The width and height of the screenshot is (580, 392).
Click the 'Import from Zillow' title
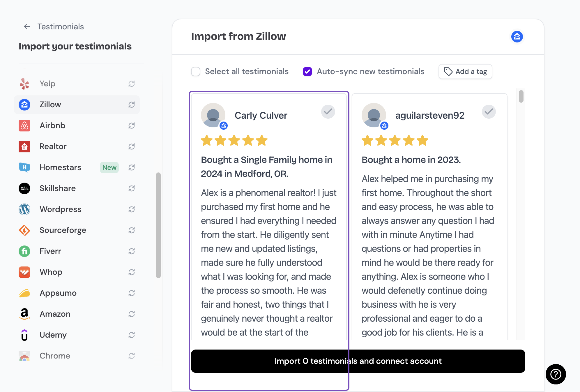(x=238, y=36)
